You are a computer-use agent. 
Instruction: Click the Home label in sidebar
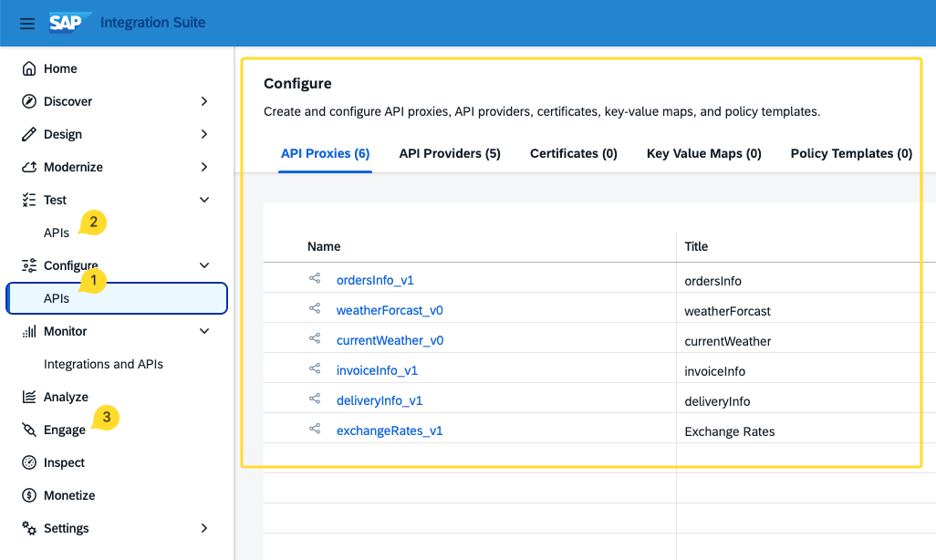(60, 68)
